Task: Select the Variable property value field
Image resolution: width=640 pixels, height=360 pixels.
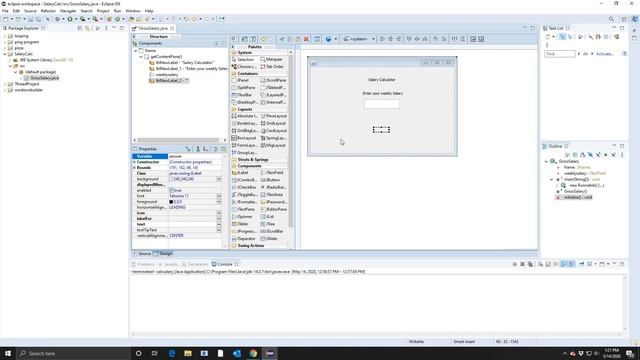Action: pyautogui.click(x=195, y=156)
